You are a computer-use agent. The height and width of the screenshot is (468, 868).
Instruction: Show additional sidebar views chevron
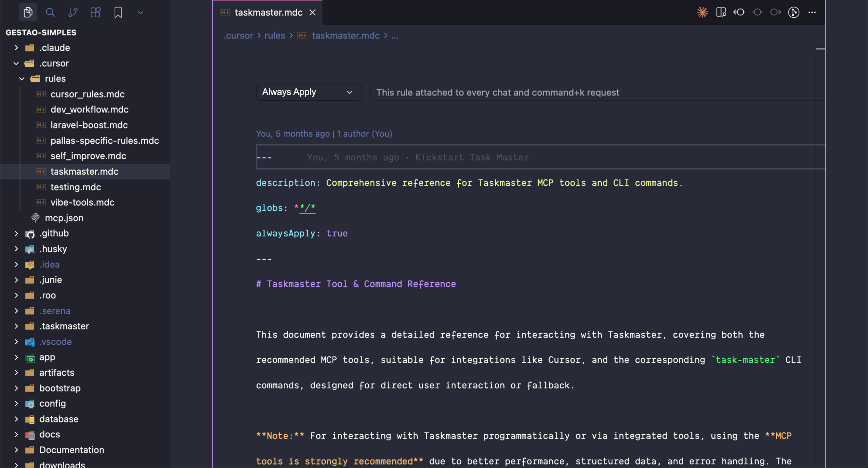[x=140, y=13]
